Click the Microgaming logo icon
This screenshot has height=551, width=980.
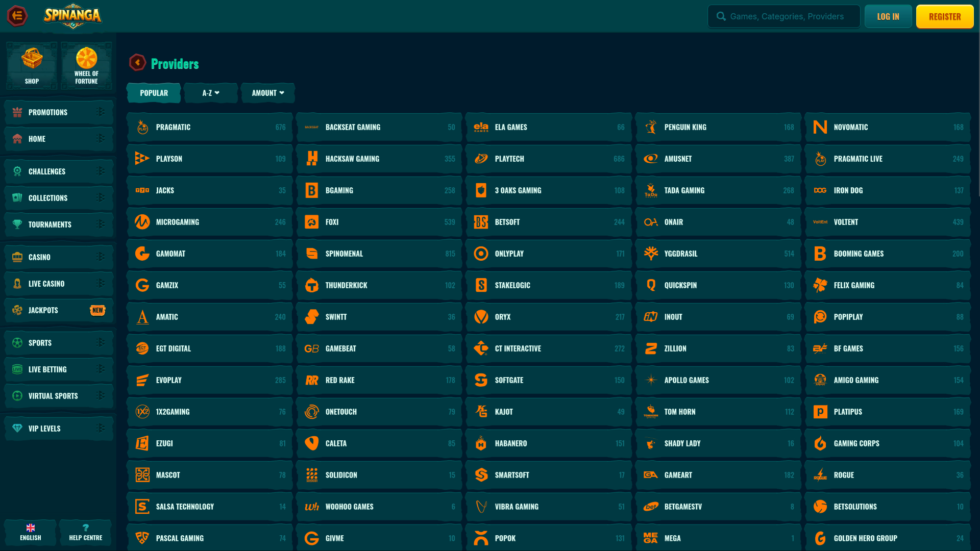coord(142,222)
